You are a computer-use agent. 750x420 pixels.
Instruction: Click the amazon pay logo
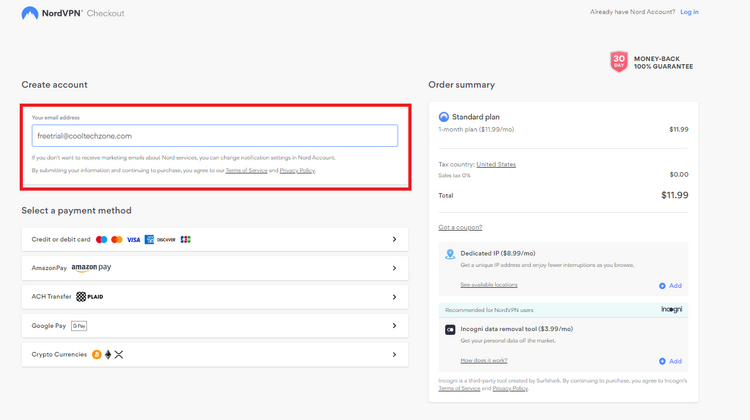(x=91, y=268)
